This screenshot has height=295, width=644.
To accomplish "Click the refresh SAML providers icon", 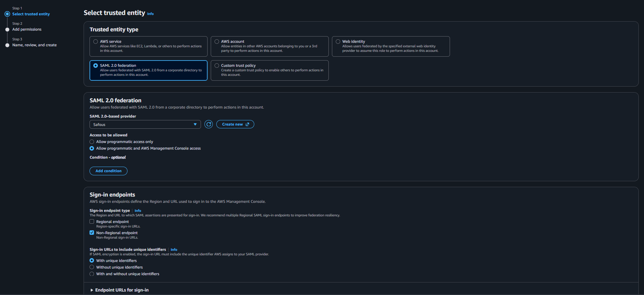I will (x=209, y=124).
